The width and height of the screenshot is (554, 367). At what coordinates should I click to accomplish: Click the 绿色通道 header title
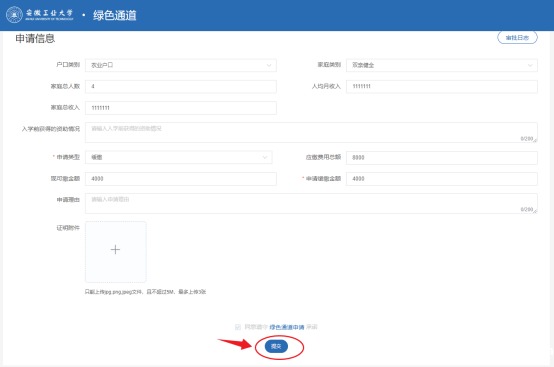tap(114, 15)
